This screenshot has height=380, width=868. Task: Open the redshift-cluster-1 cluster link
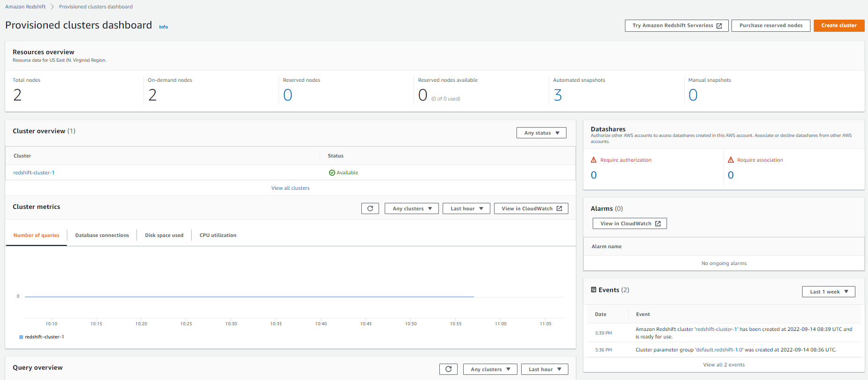[34, 173]
